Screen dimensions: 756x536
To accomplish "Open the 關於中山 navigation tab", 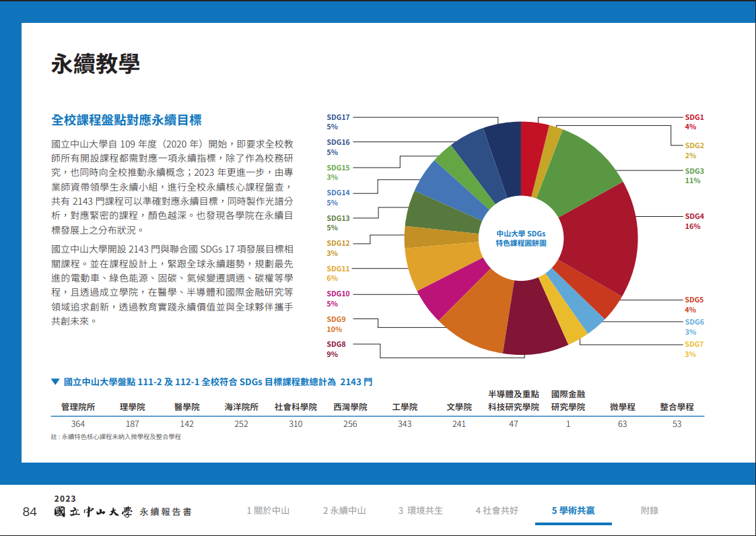I will 268,510.
